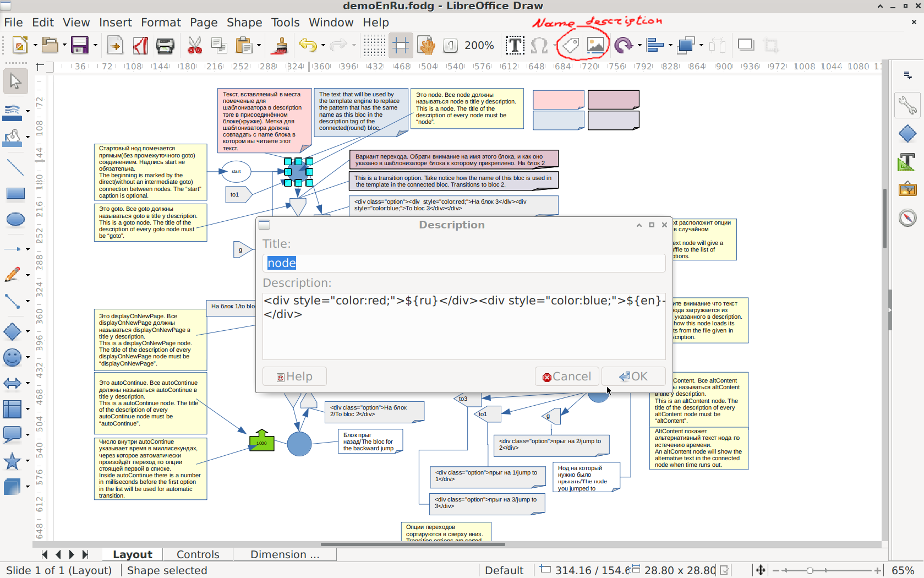Viewport: 924px width, 578px height.
Task: Click the Align objects icon
Action: 655,45
